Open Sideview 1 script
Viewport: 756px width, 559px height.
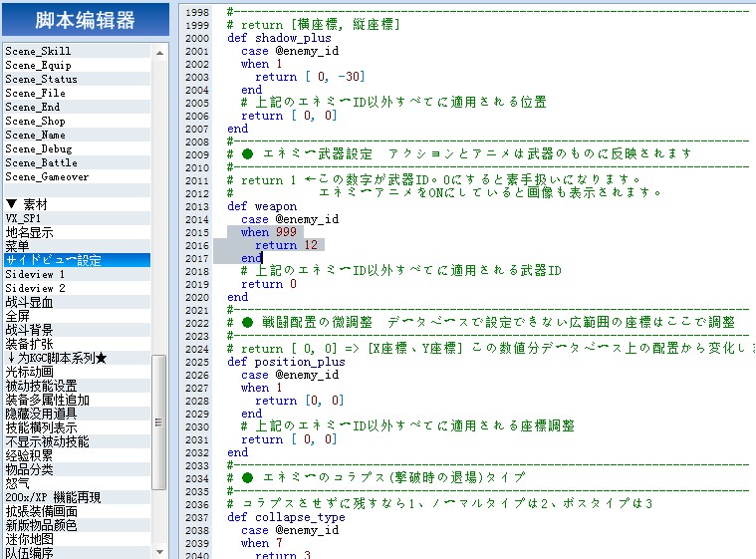tap(78, 274)
